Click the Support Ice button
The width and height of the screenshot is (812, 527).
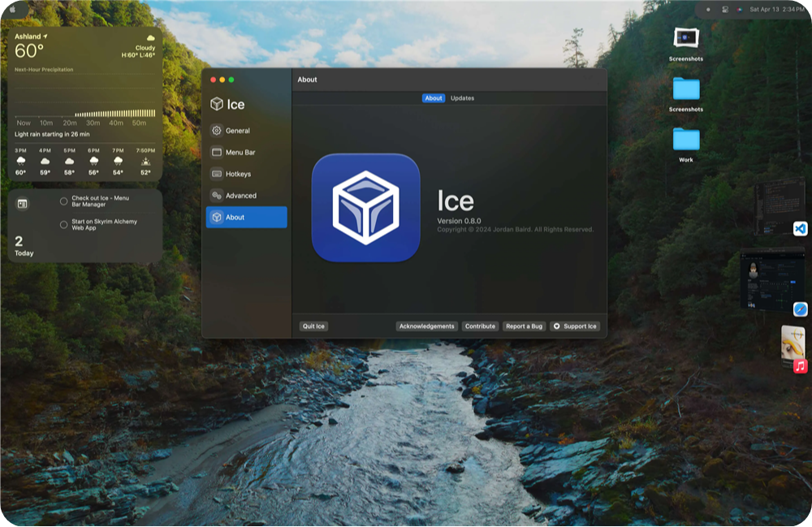[575, 326]
